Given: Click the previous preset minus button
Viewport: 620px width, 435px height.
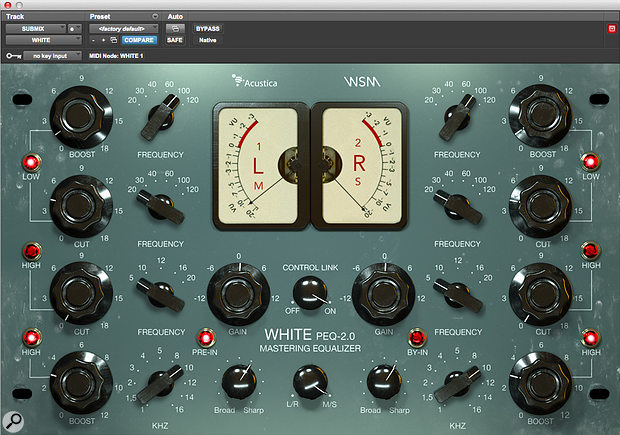Looking at the screenshot, I should 93,40.
